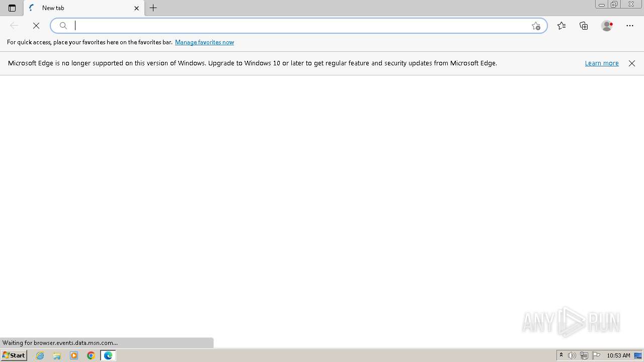This screenshot has height=362, width=644.
Task: Open the Favorites list icon
Action: (x=561, y=26)
